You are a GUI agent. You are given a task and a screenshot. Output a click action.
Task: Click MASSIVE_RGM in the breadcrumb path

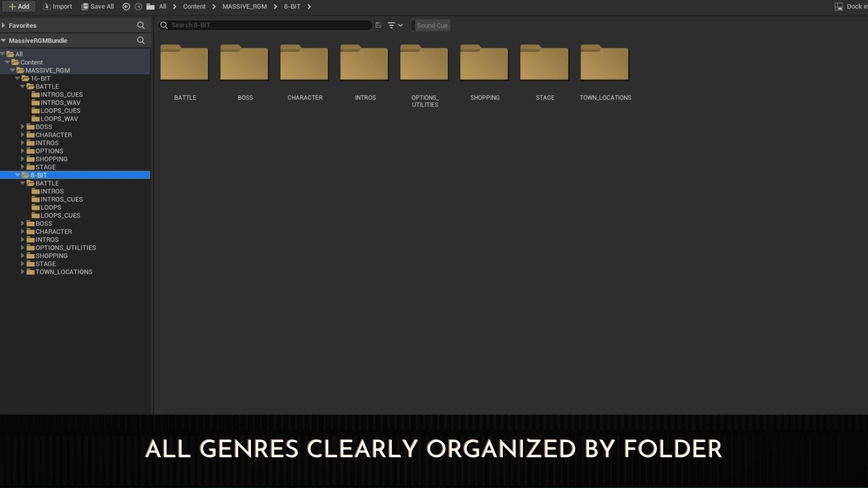(244, 6)
